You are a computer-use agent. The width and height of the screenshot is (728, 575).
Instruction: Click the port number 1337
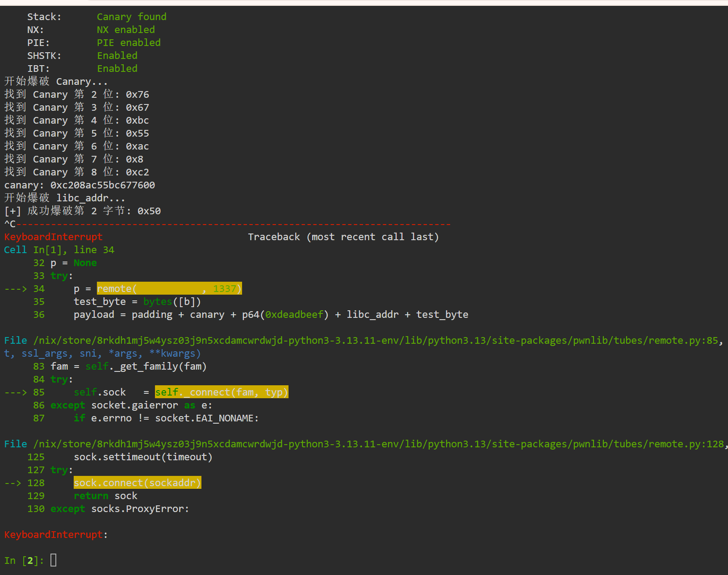click(225, 289)
